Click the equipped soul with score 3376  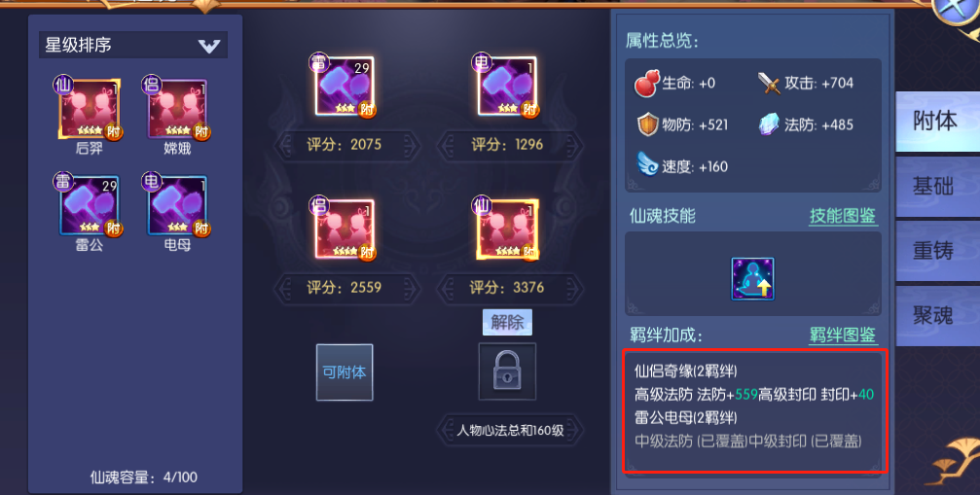click(x=507, y=230)
